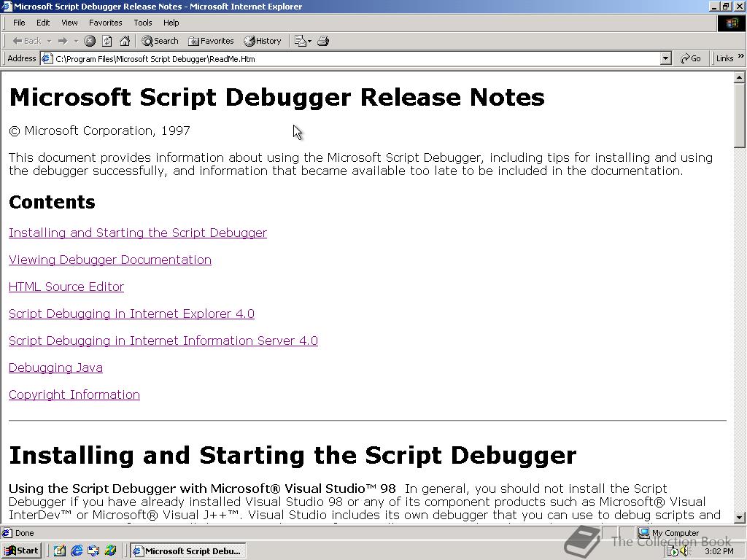Click the Done status bar text

click(24, 533)
